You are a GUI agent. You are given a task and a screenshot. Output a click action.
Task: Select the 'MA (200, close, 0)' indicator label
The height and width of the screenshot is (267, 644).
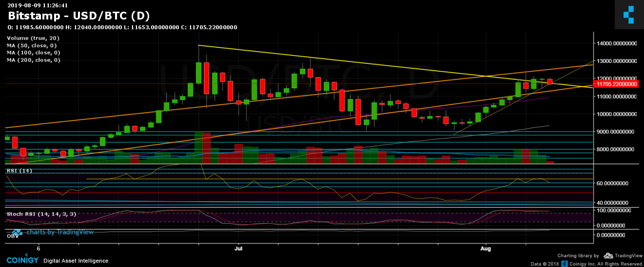(x=34, y=60)
